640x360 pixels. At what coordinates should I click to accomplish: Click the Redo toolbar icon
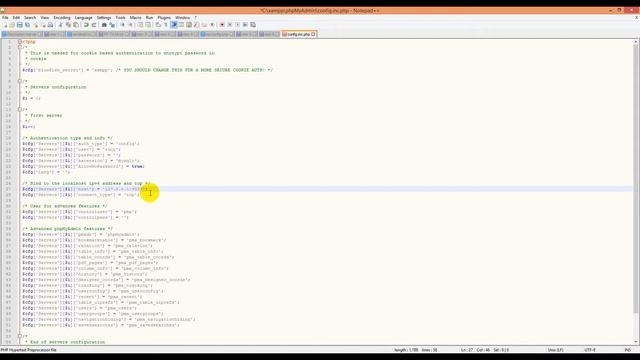[x=94, y=25]
